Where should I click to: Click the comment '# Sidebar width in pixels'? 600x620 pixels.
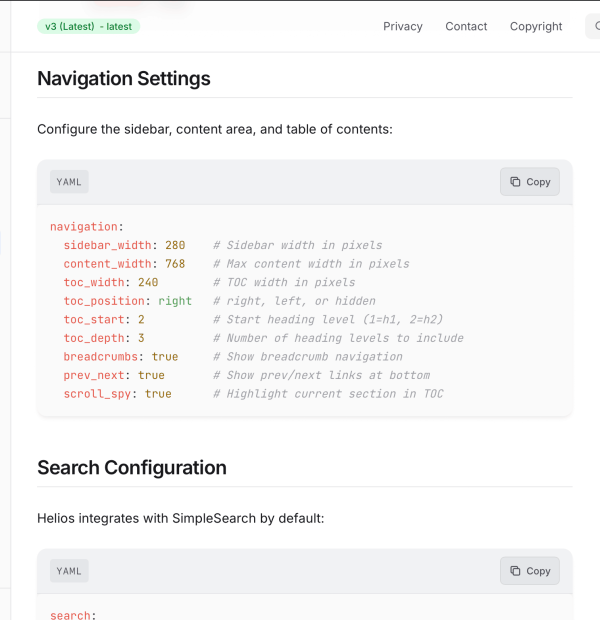(x=298, y=245)
